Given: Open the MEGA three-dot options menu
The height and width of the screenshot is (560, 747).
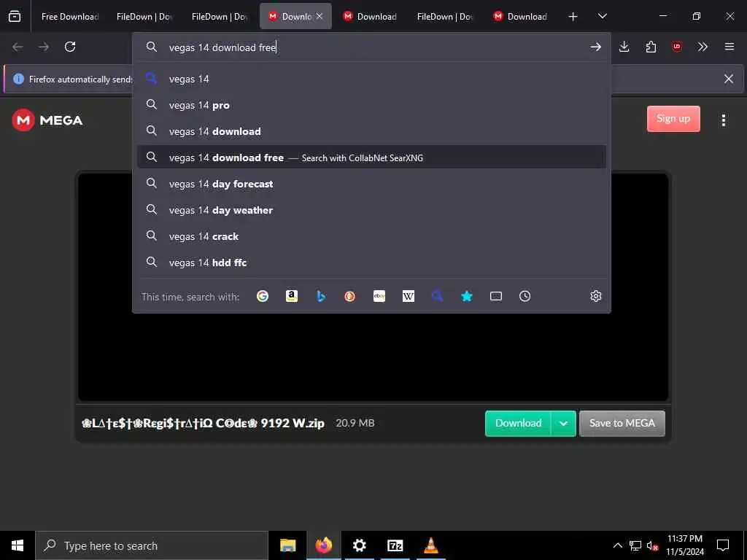Looking at the screenshot, I should (x=723, y=120).
